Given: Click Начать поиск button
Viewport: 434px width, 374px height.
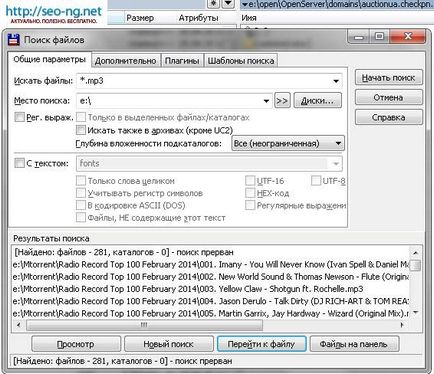Looking at the screenshot, I should point(389,78).
